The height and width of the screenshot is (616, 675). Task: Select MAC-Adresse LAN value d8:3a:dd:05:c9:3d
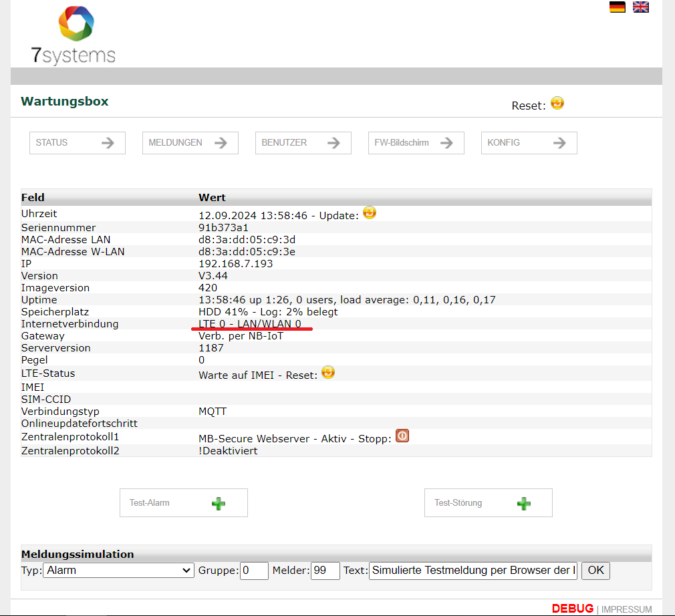point(247,239)
